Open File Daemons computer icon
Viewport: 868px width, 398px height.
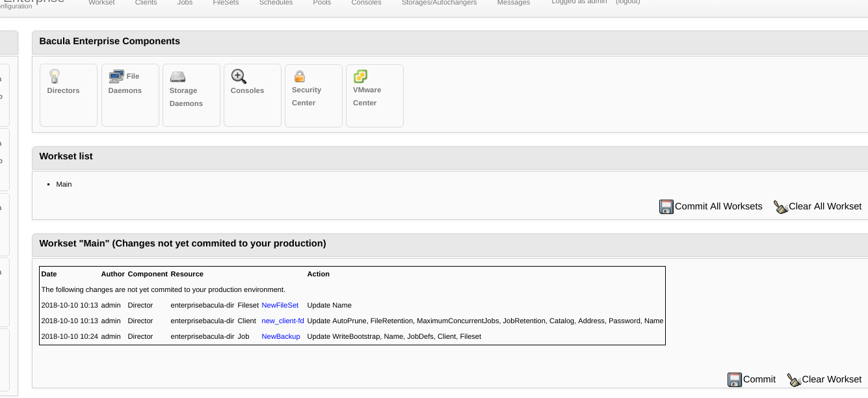(x=116, y=76)
